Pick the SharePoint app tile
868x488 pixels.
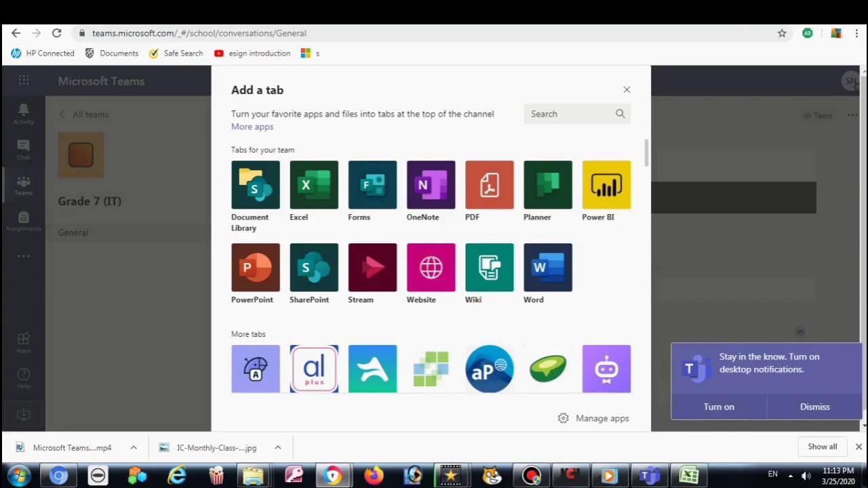point(314,268)
